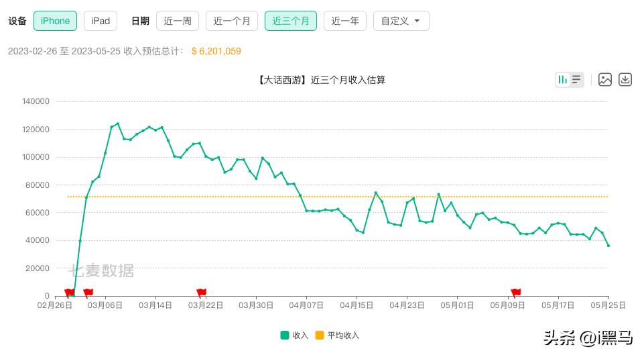This screenshot has width=644, height=357.
Task: Click the 05月17日 x-axis label
Action: tap(558, 305)
